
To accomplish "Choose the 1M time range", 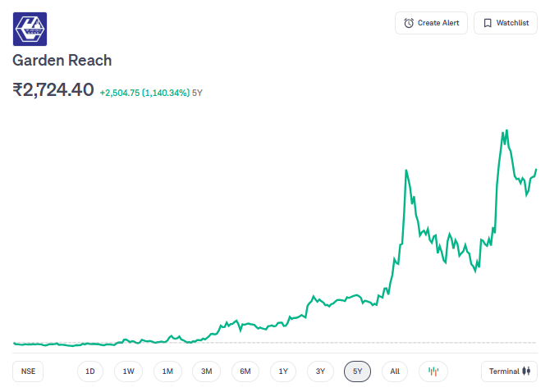I will click(167, 371).
